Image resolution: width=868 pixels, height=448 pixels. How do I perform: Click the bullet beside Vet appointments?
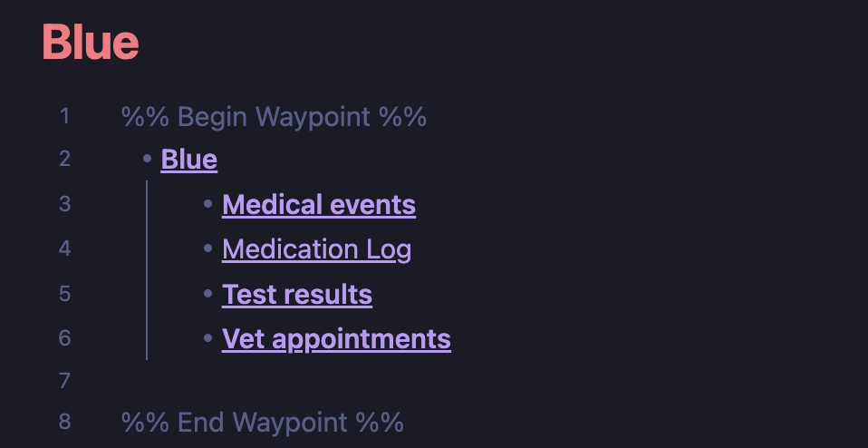coord(208,337)
